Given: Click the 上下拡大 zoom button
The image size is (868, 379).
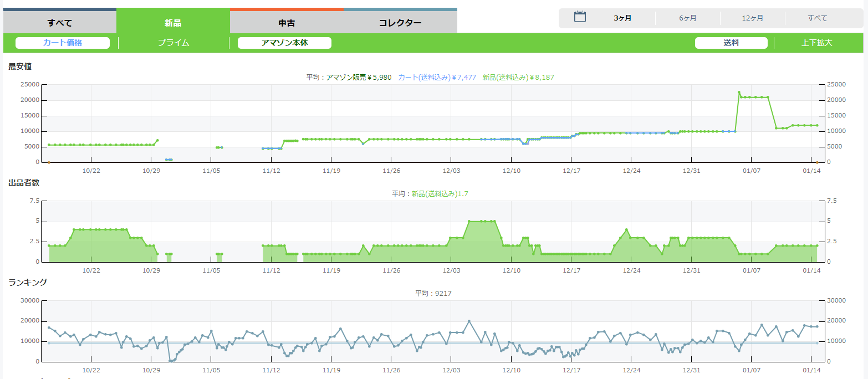Looking at the screenshot, I should click(816, 43).
